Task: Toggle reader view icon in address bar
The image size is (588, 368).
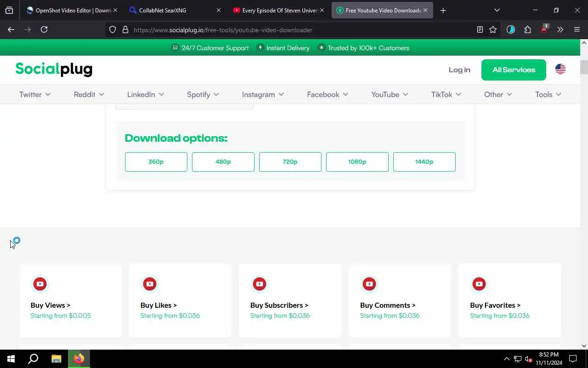Action: [480, 29]
